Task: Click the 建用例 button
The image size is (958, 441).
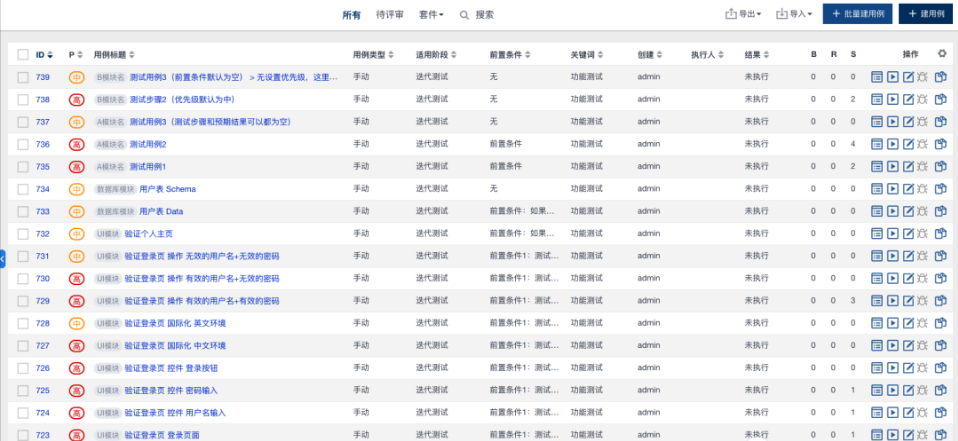Action: pos(925,13)
